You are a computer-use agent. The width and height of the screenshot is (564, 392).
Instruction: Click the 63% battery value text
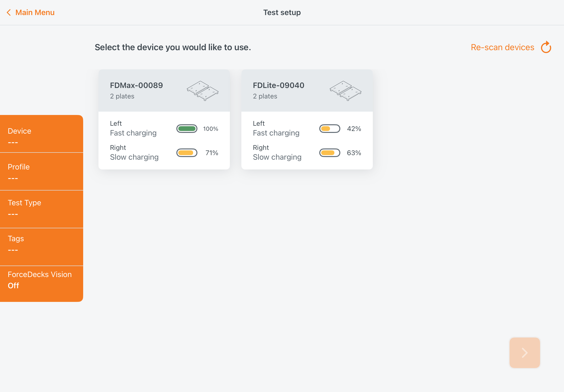(354, 153)
